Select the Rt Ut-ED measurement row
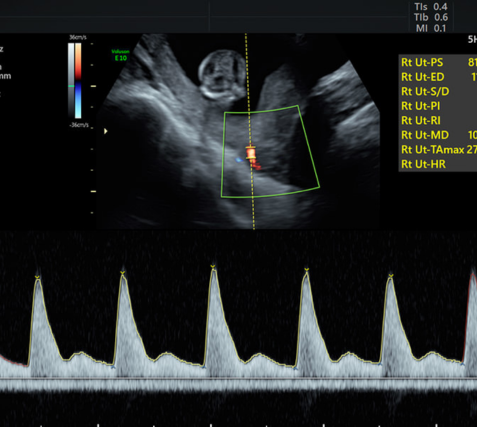Viewport: 477px width, 427px height. 438,77
